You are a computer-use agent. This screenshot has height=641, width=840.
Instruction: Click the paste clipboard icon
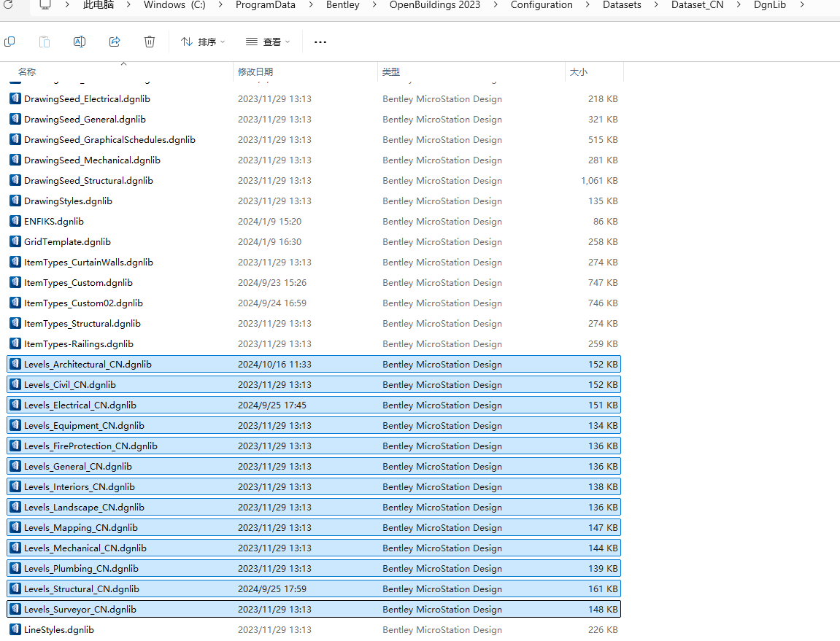coord(45,42)
